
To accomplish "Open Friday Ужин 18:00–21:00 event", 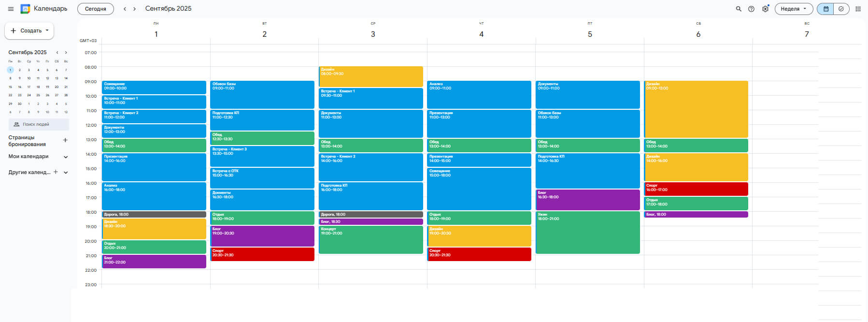I will (x=588, y=233).
